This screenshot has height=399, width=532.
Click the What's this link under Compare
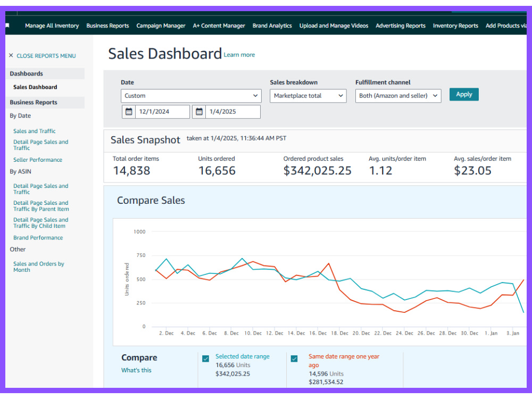pyautogui.click(x=136, y=370)
